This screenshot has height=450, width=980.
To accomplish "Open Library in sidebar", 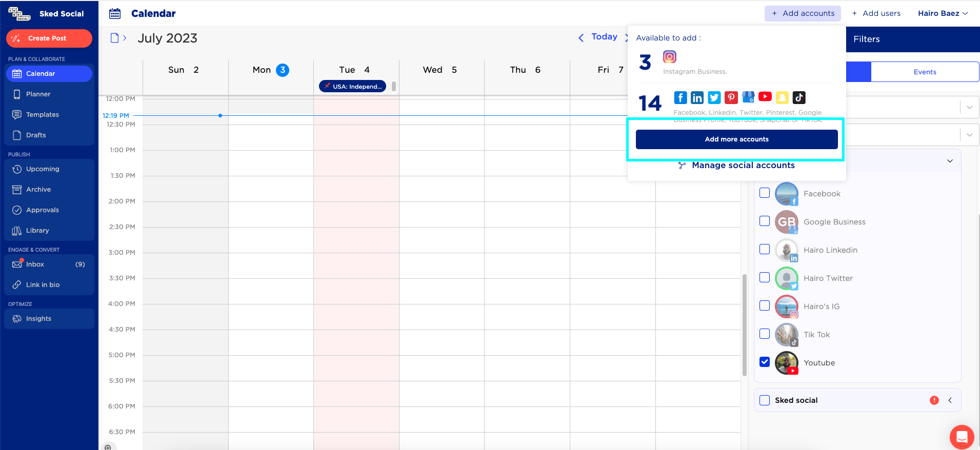I will click(49, 231).
